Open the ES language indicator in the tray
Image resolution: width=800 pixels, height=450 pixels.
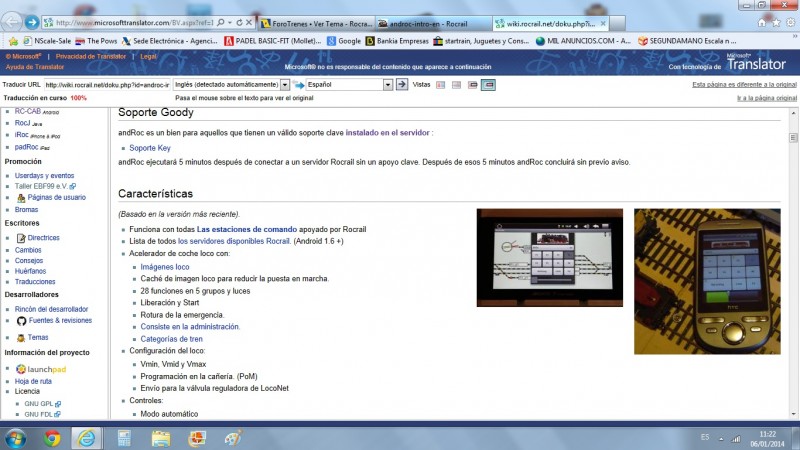coord(705,437)
